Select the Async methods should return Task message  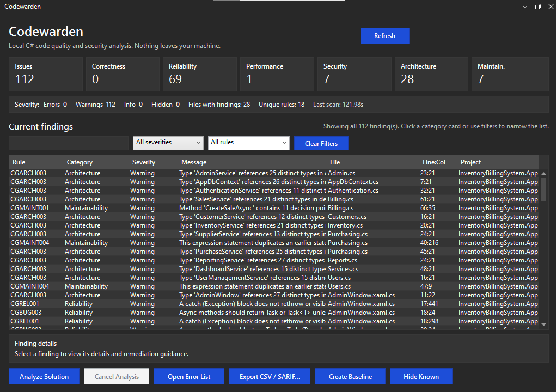click(x=253, y=313)
